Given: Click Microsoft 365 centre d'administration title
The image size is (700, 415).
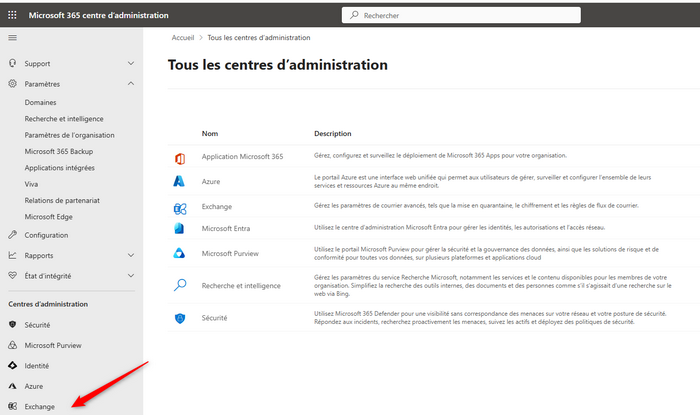Looking at the screenshot, I should [99, 15].
